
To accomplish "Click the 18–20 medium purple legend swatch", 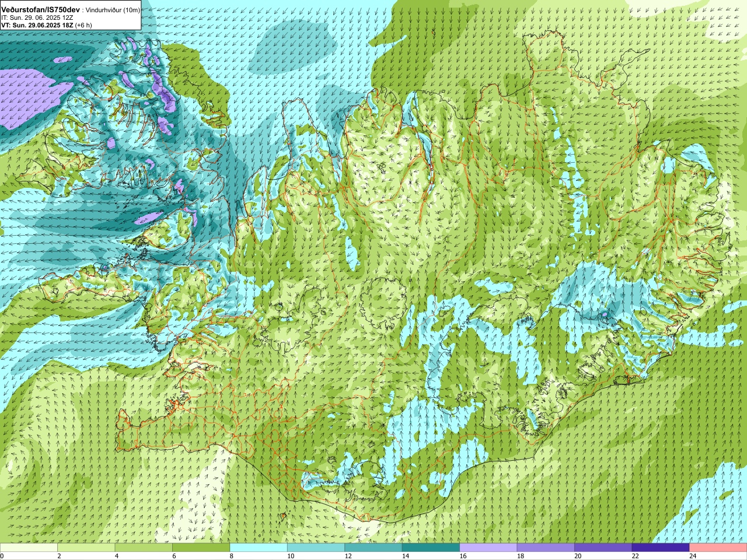I will [546, 548].
